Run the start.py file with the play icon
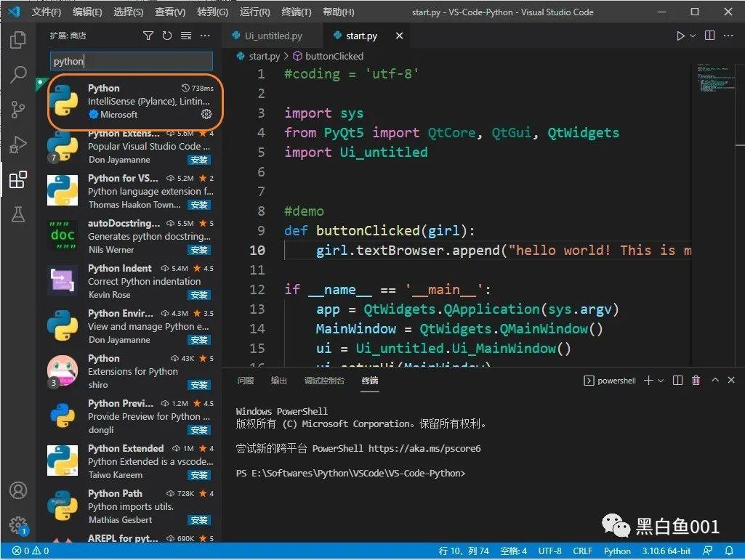745x560 pixels. coord(680,35)
